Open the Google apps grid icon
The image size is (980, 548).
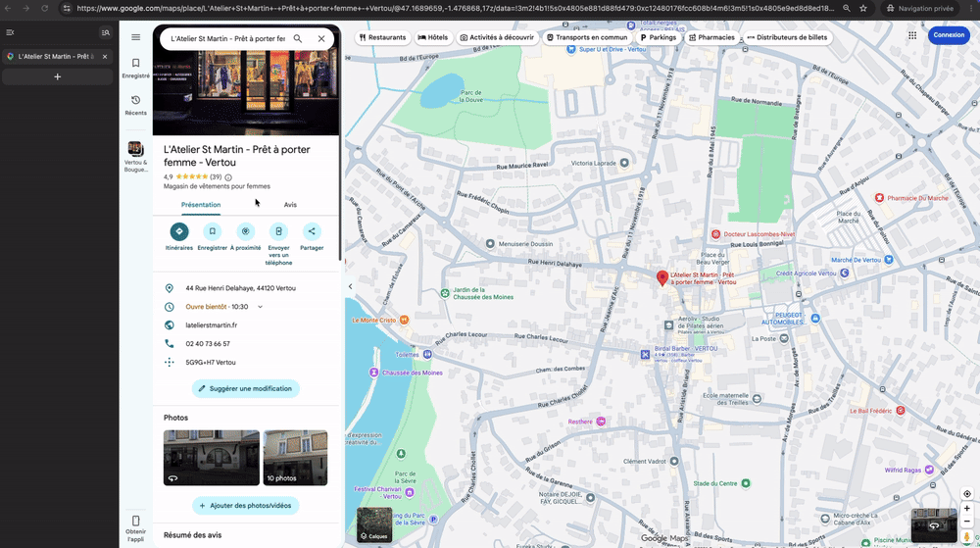912,35
